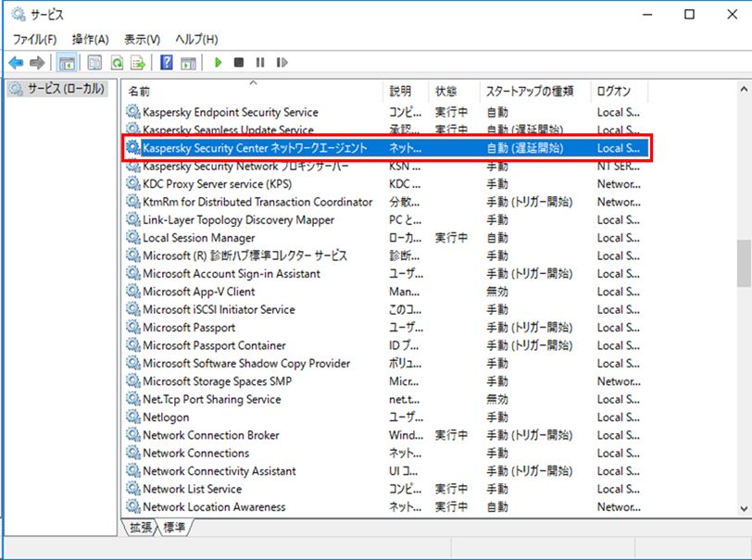Open the ヘルプ(H) menu

[x=196, y=39]
